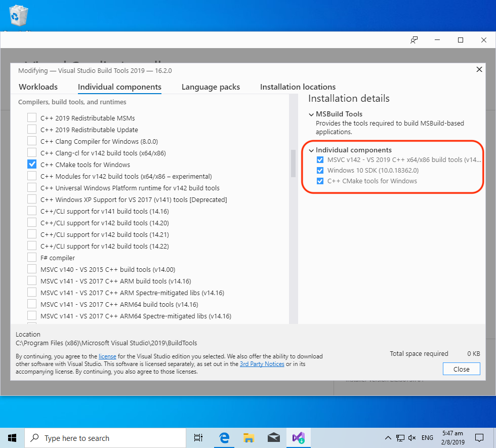Uncheck C++ CMake tools for Windows in list

[x=32, y=164]
